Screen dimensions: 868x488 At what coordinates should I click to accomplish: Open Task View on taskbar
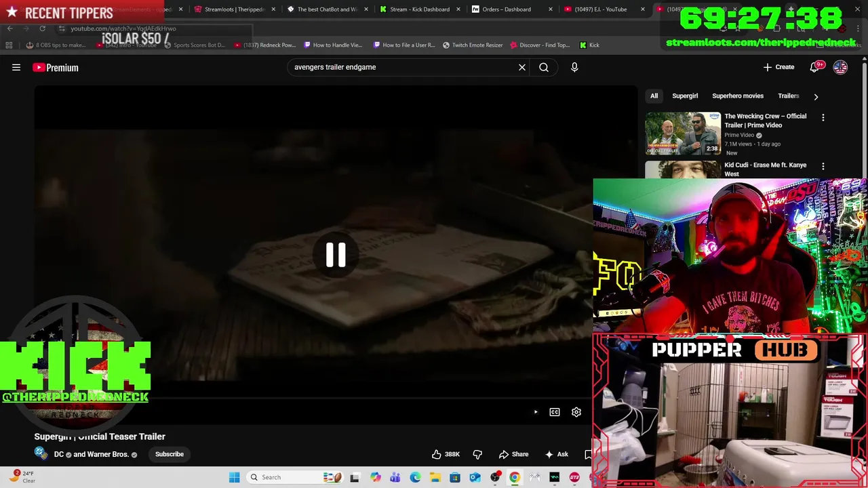coord(355,477)
